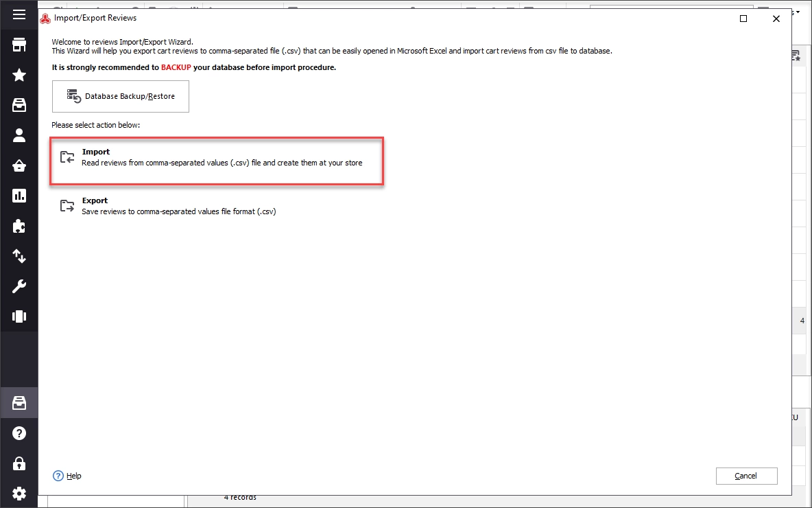Screen dimensions: 812x508
Task: Close the Import/Export Reviews dialog
Action: (776, 19)
